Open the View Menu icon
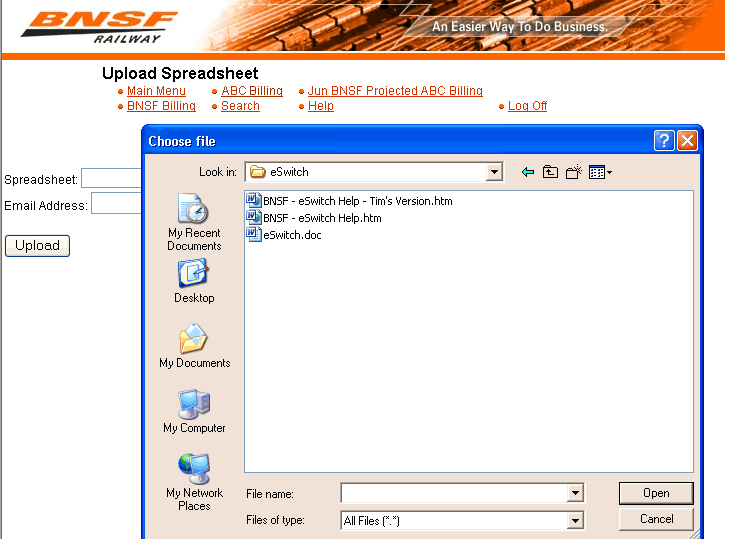 (600, 172)
